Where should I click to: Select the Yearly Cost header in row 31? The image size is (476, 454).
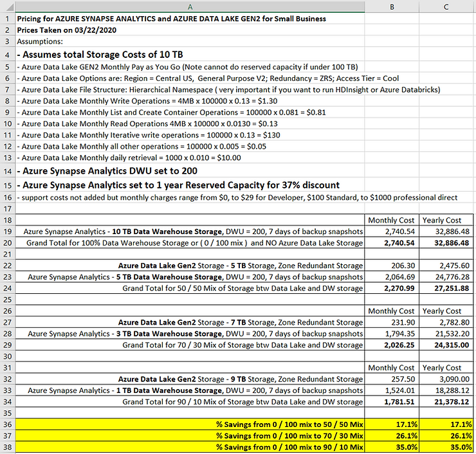click(x=446, y=368)
